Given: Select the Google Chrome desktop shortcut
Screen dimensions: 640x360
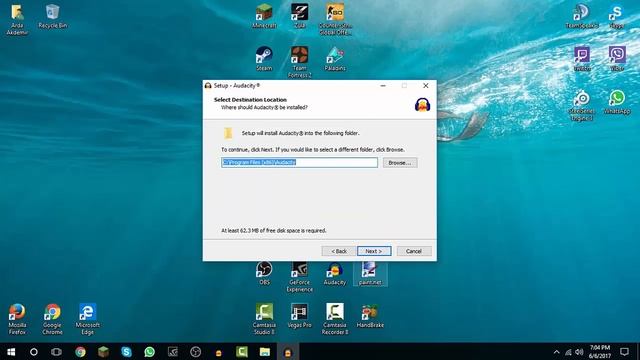Looking at the screenshot, I should click(x=52, y=319).
